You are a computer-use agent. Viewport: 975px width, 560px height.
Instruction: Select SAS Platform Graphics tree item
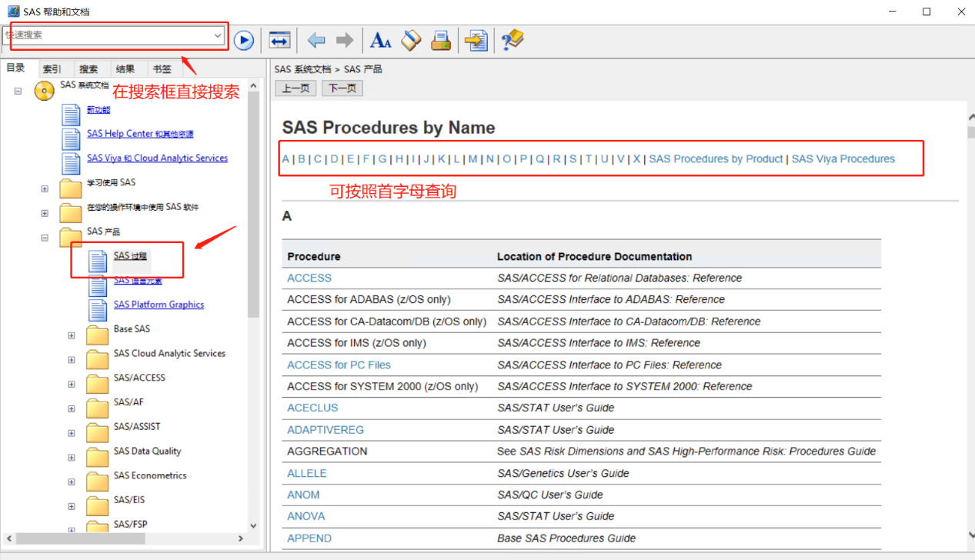[x=159, y=305]
